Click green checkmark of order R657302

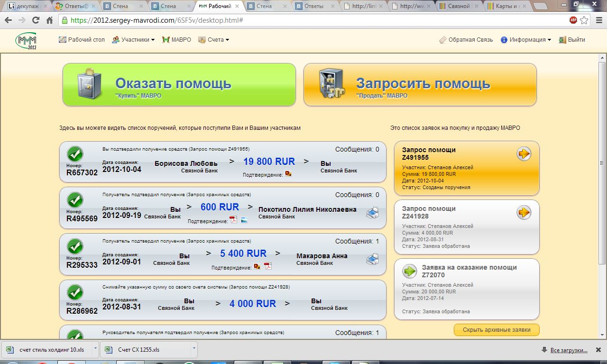pos(75,154)
